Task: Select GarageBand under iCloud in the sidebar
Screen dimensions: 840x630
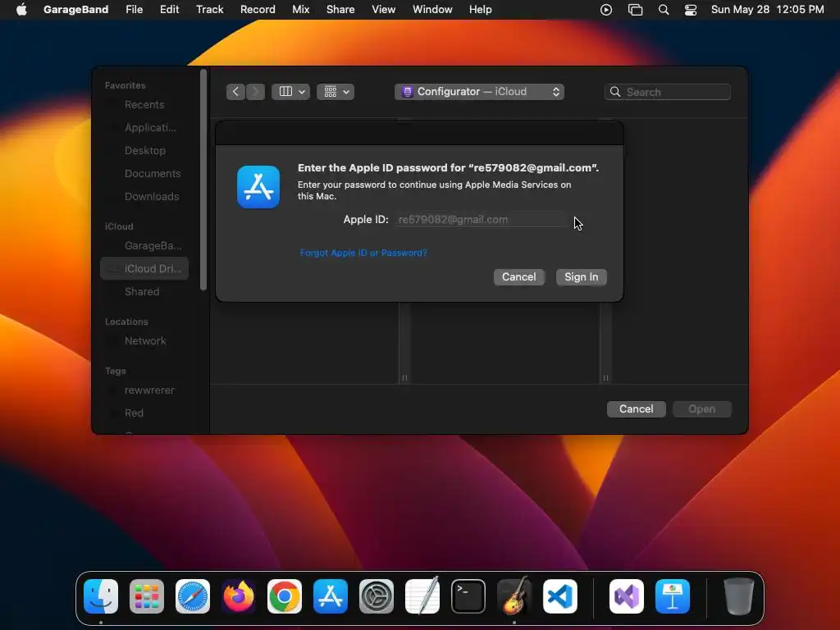Action: point(144,246)
